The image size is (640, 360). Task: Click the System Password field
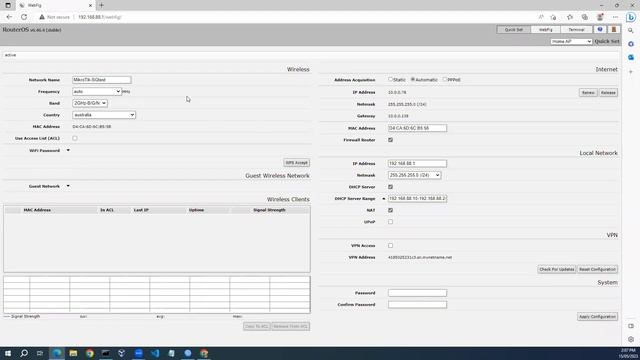(x=417, y=293)
